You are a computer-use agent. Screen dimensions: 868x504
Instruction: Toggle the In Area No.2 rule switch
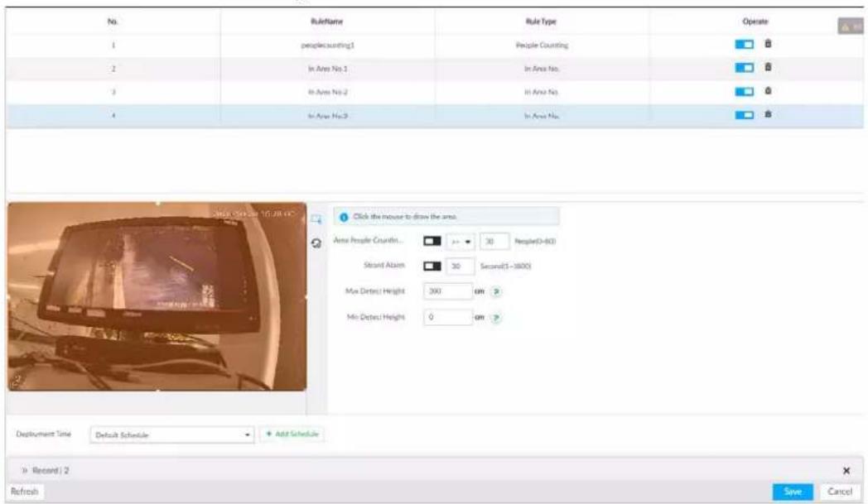[x=744, y=91]
